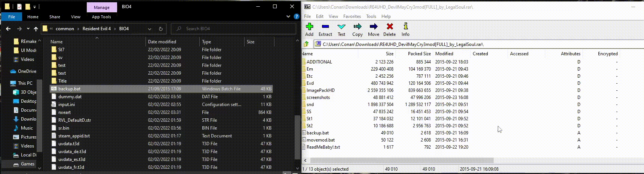The width and height of the screenshot is (644, 174).
Task: Select steam_appid.txt file
Action: [x=161, y=136]
